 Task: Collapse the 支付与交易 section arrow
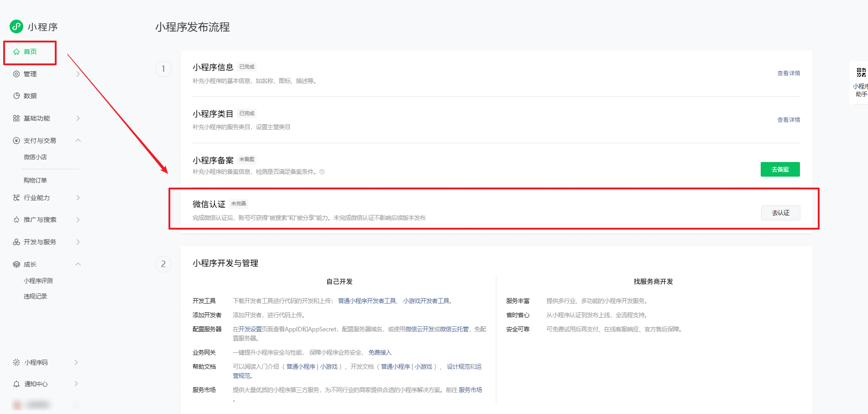78,141
